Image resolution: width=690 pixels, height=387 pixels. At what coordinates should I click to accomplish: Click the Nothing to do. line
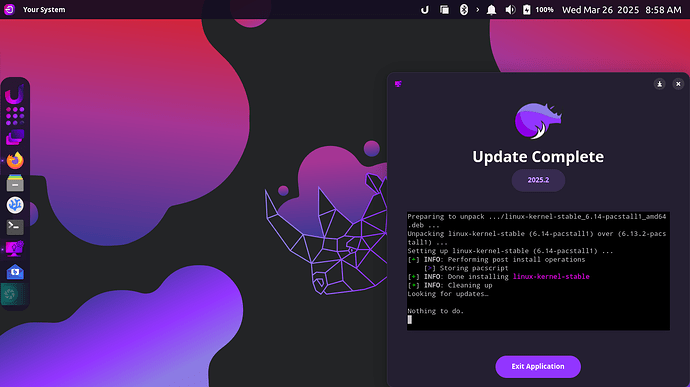click(436, 311)
